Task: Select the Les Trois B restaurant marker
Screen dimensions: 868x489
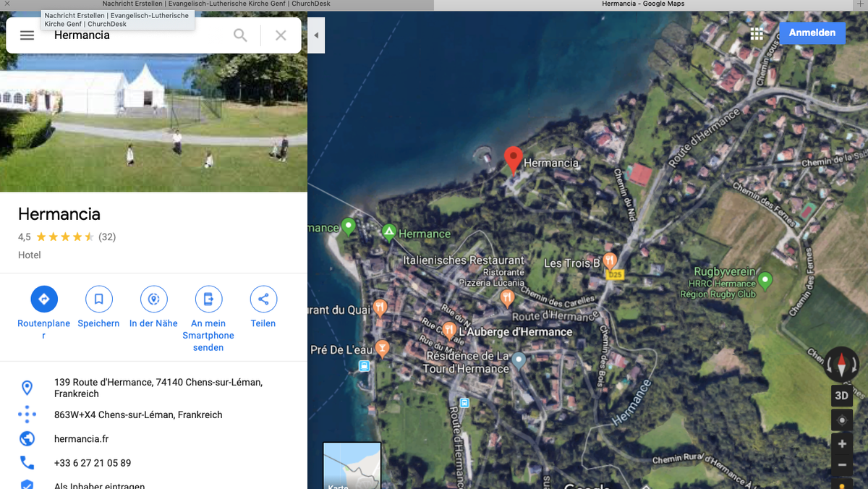Action: 609,260
